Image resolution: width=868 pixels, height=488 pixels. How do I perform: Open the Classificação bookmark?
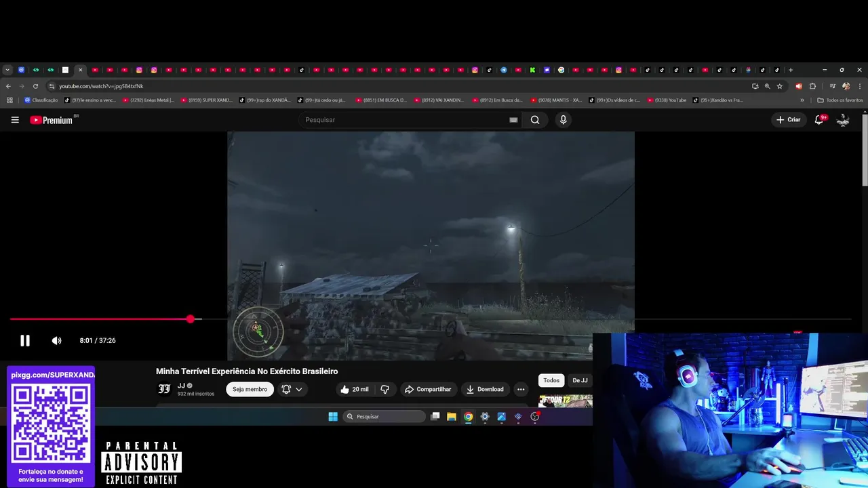[41, 100]
